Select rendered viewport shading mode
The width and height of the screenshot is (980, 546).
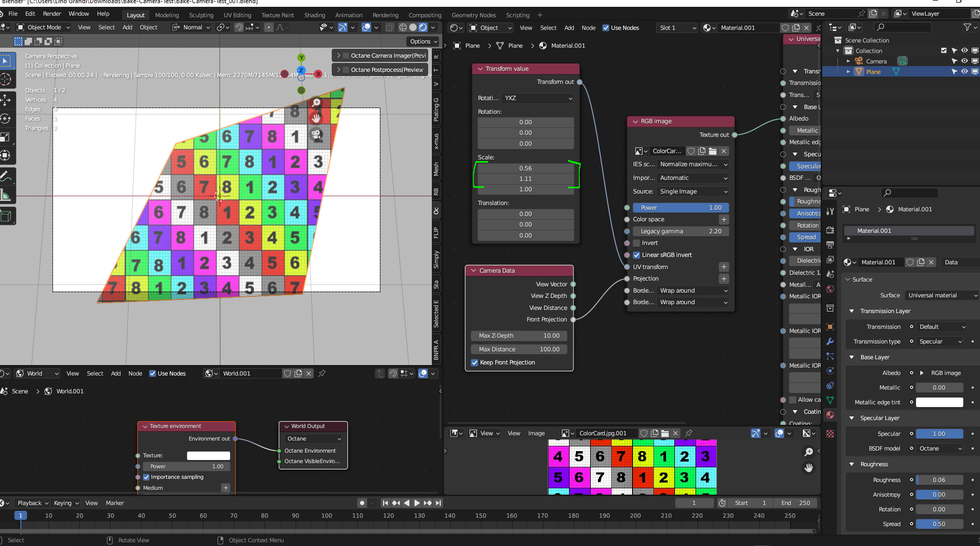tap(423, 27)
